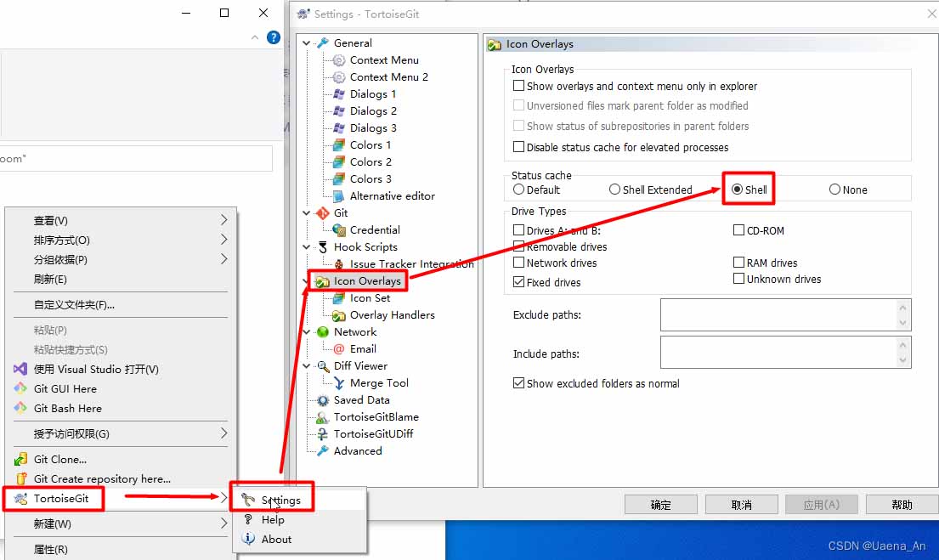
Task: Click the Git diamond icon in tree
Action: (x=323, y=213)
